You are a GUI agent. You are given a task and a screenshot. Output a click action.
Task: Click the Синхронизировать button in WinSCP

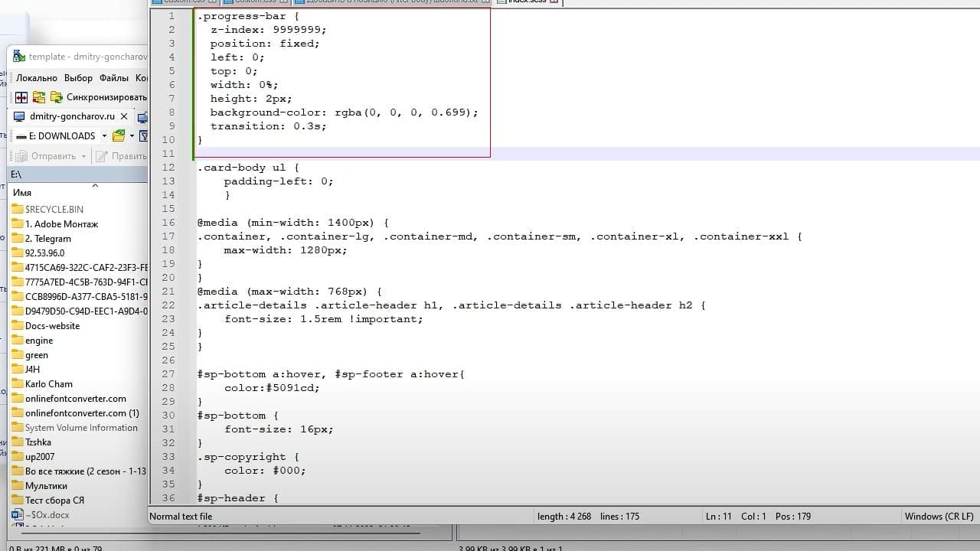click(99, 97)
